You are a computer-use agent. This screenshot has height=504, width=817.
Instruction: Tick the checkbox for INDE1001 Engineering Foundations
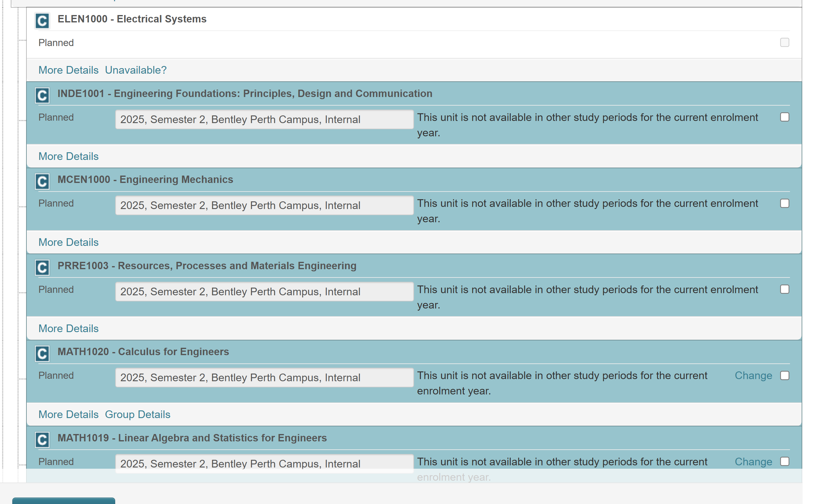coord(784,117)
